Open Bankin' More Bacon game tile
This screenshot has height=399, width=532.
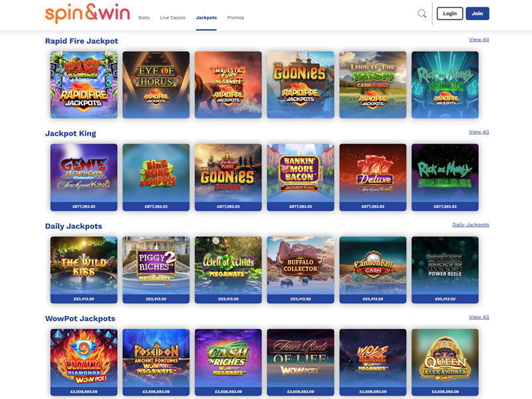(x=301, y=177)
